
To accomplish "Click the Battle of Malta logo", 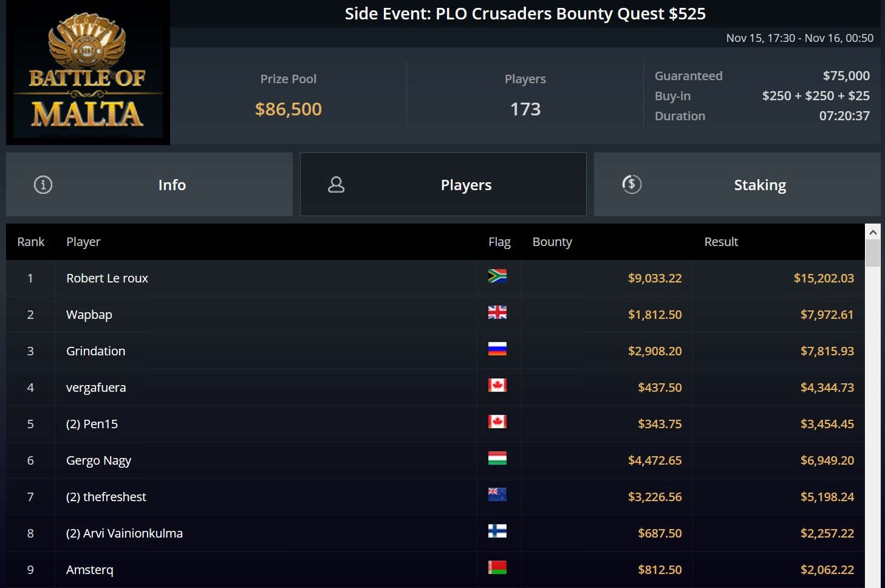I will [88, 73].
